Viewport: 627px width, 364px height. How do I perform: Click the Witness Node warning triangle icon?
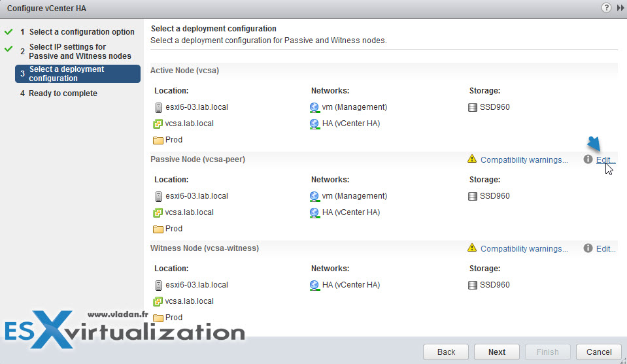[x=472, y=248]
